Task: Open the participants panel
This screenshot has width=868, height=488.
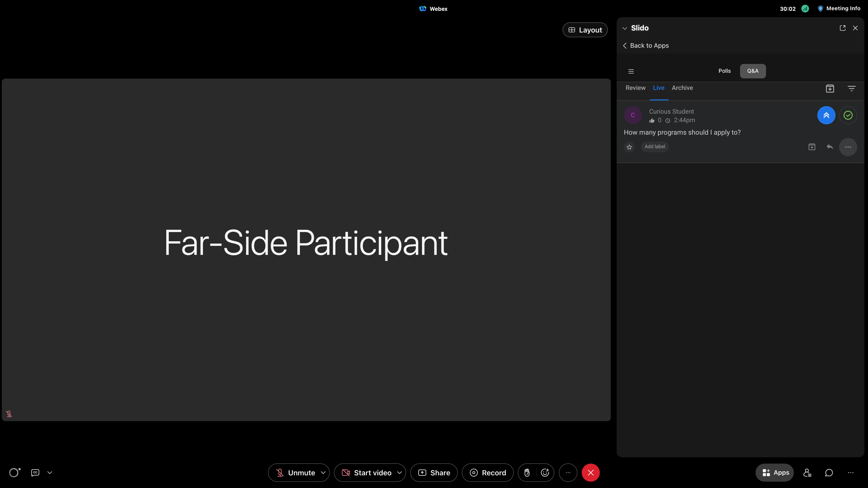Action: 807,472
